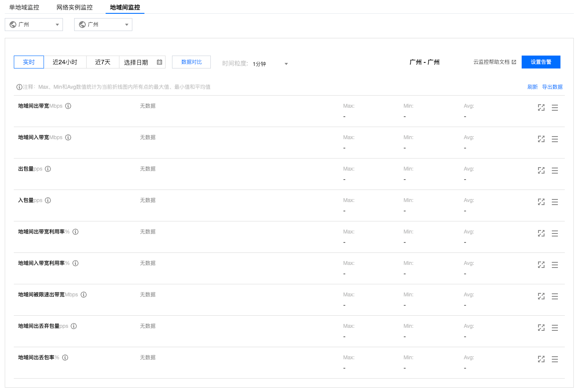This screenshot has width=579, height=392.
Task: Switch to the 网络实例监控 tab
Action: [75, 7]
